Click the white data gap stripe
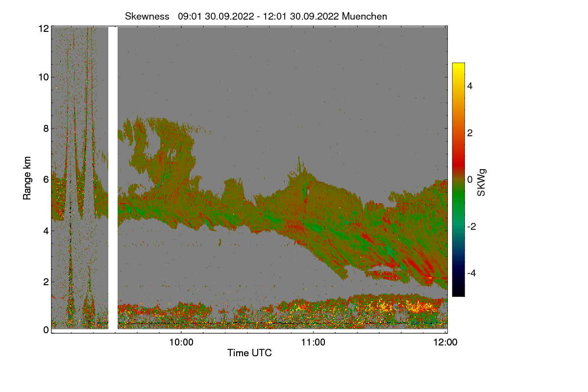 click(x=113, y=178)
